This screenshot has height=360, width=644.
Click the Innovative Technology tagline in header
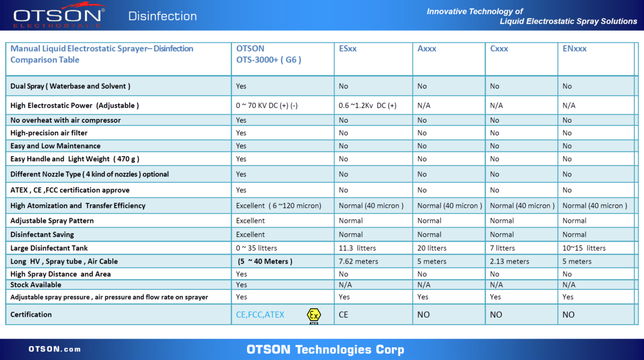(531, 16)
